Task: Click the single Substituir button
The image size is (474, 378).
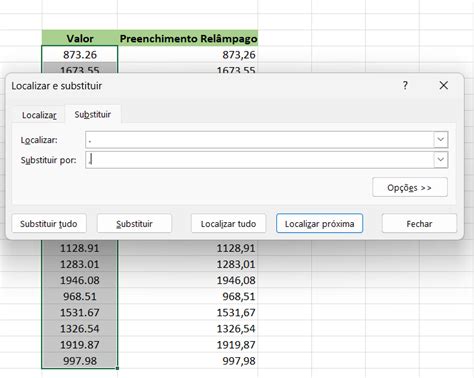Action: click(x=134, y=223)
